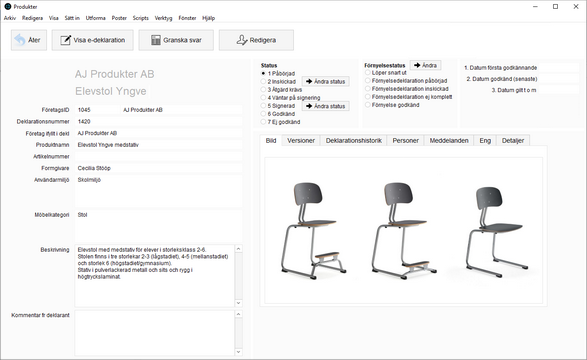
Task: Click the Deklarationsnummer field 1420
Action: pos(158,121)
